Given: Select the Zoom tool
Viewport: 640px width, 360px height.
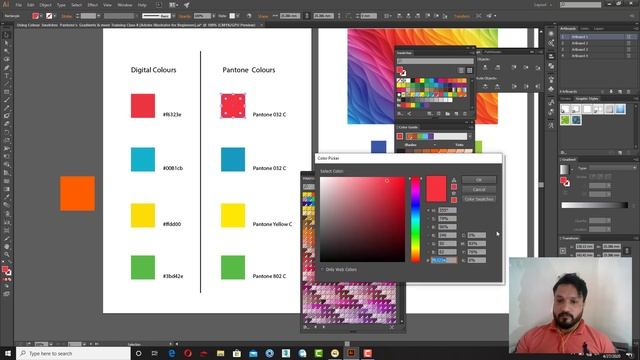Looking at the screenshot, I should click(x=6, y=255).
